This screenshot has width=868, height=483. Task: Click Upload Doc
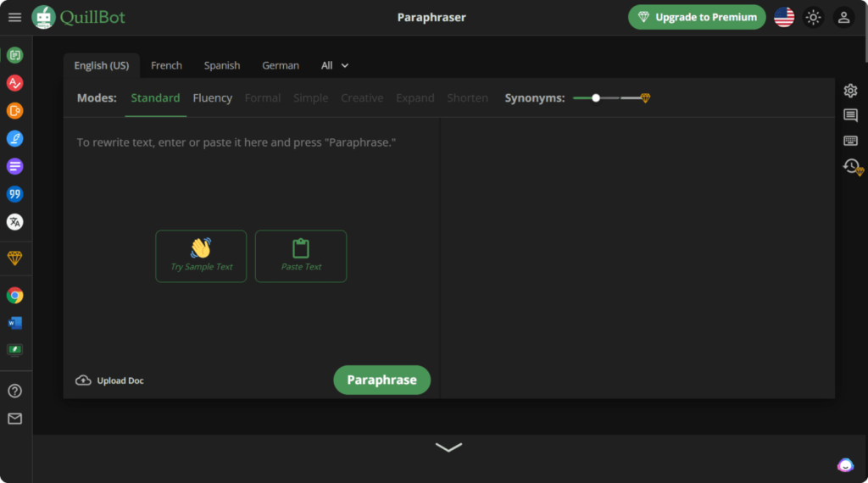point(109,380)
